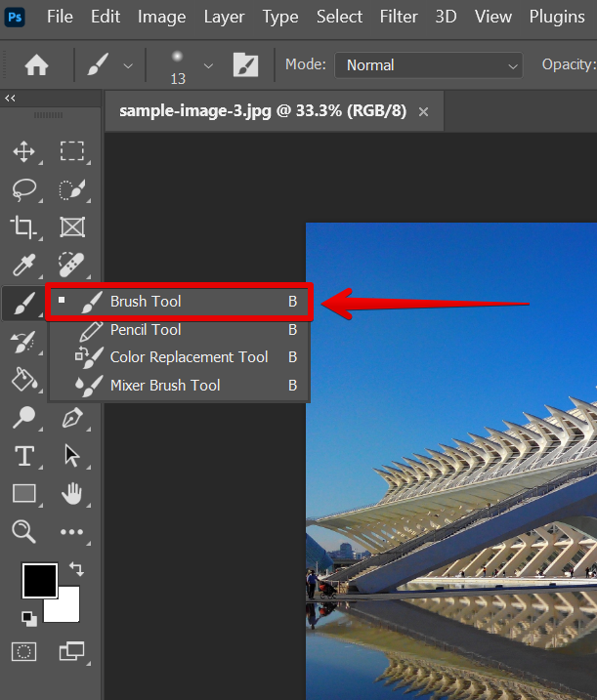Open the 3D menu

point(446,17)
